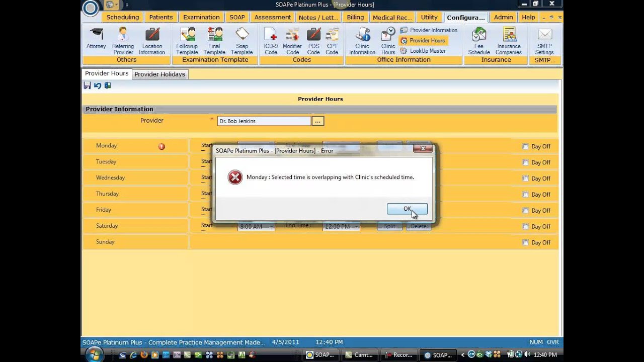Open Saturday end time 12:00 PM dropdown
This screenshot has height=362, width=644.
point(357,227)
